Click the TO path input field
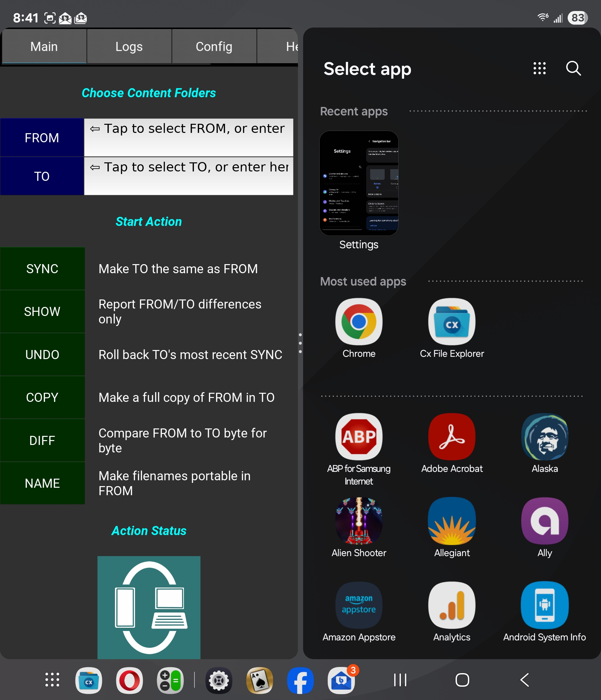The height and width of the screenshot is (700, 601). tap(188, 176)
